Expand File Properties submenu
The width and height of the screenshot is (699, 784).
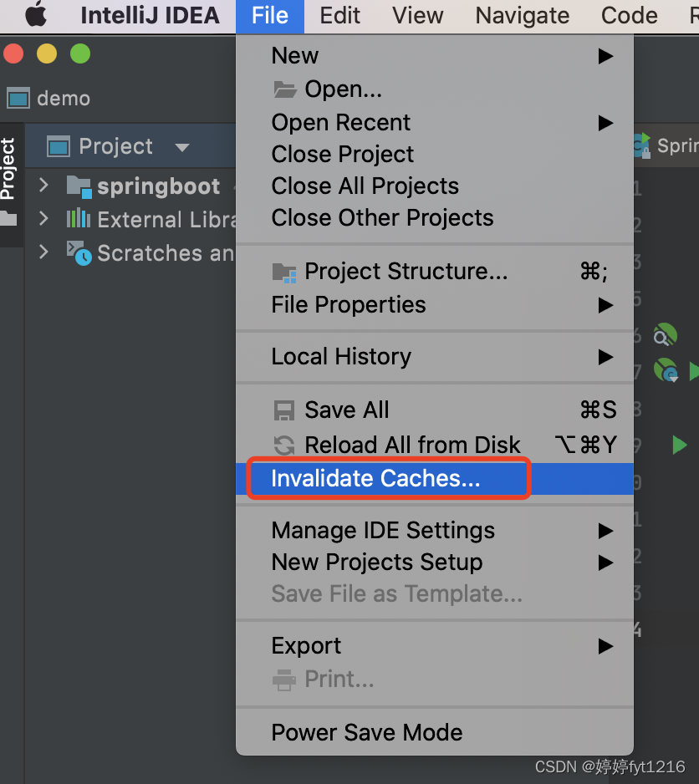pyautogui.click(x=434, y=305)
